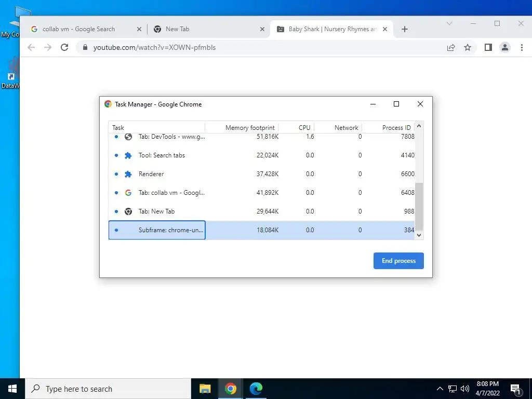The height and width of the screenshot is (399, 532).
Task: Open File Explorer from the taskbar
Action: pyautogui.click(x=205, y=389)
